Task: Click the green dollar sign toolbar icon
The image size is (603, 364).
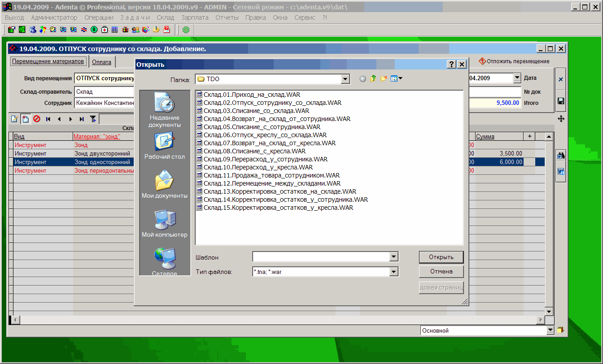Action: (x=94, y=30)
